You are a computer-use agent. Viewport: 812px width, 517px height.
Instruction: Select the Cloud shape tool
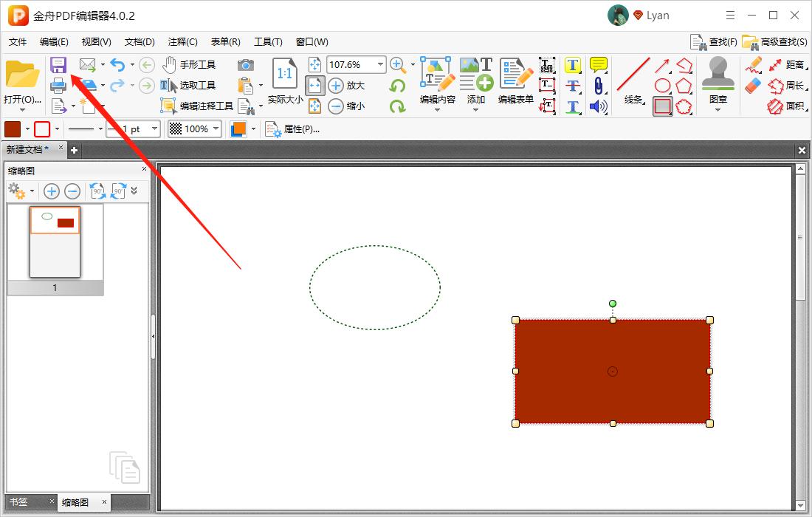[x=684, y=106]
